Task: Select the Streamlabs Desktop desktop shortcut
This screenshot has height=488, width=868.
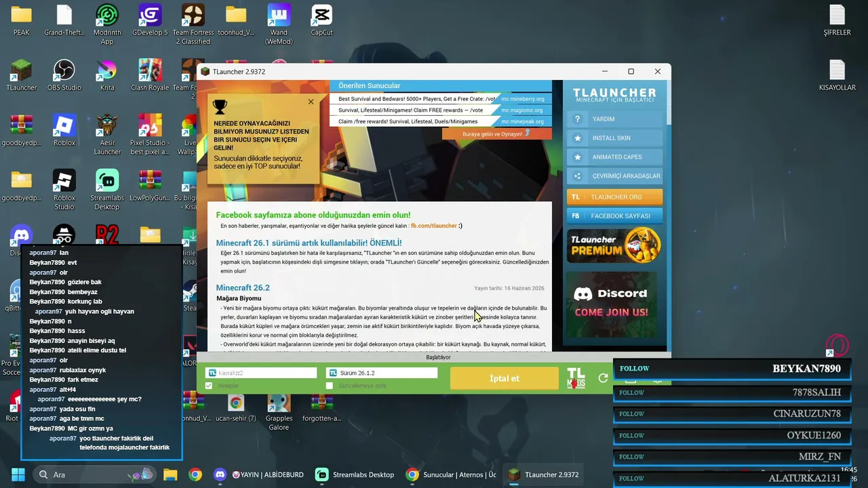Action: 107,190
